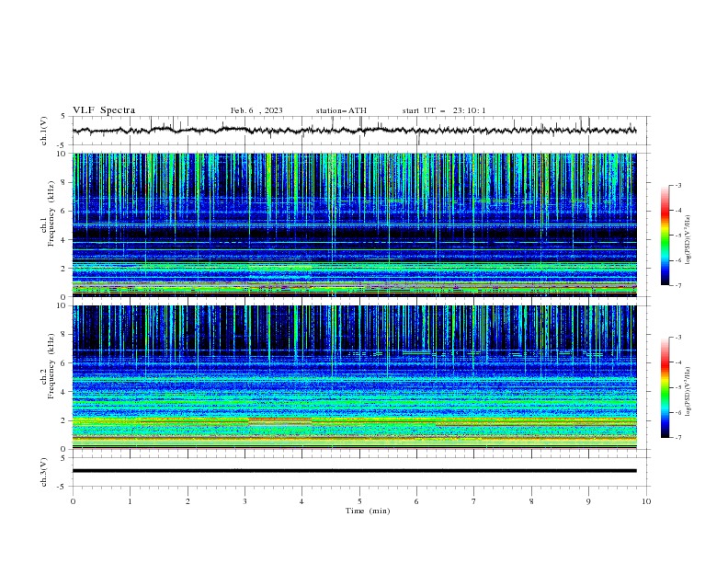Click the "-5" label on ch.2 colorbar
The height and width of the screenshot is (563, 728).
pyautogui.click(x=678, y=387)
